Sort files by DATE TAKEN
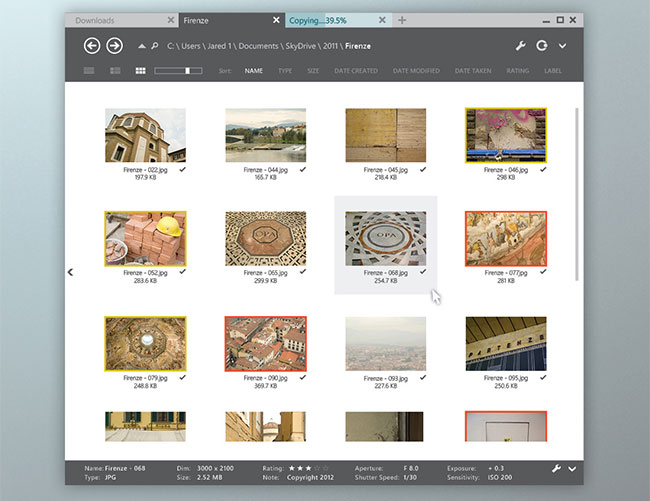Viewport: 650px width, 501px height. pos(473,71)
